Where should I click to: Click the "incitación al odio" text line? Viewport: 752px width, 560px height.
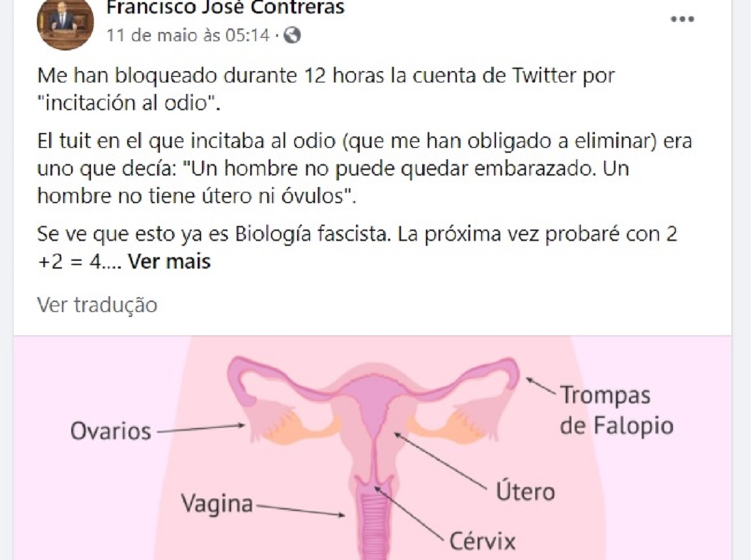pyautogui.click(x=129, y=103)
